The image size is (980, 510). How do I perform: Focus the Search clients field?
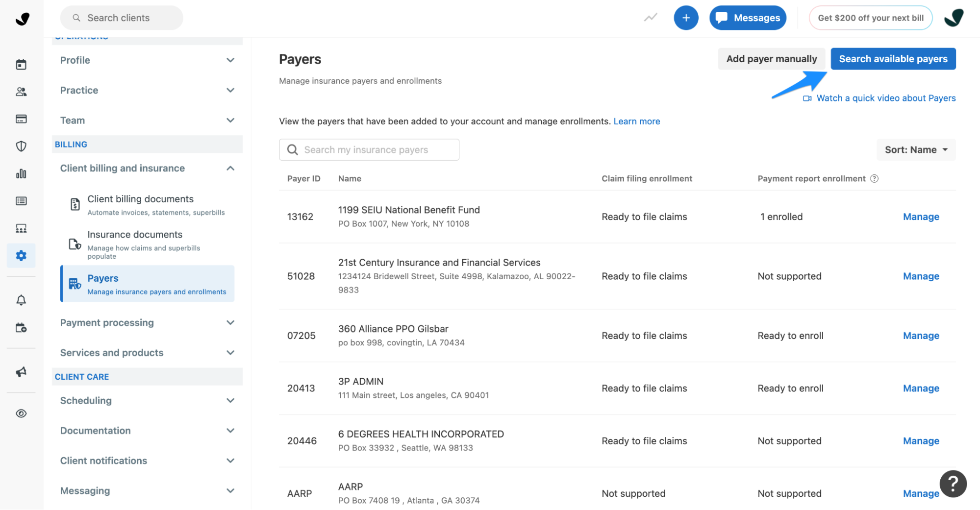(x=122, y=18)
